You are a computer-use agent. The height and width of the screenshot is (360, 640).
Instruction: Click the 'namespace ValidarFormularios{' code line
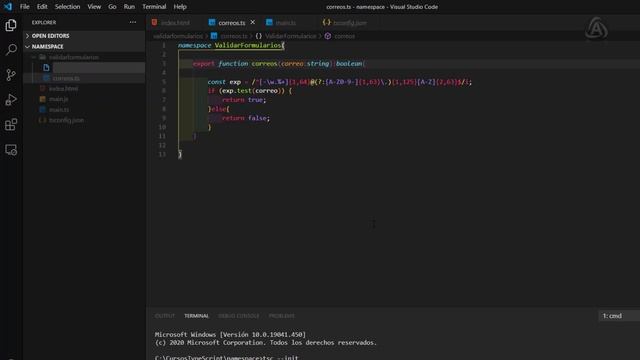tap(231, 45)
